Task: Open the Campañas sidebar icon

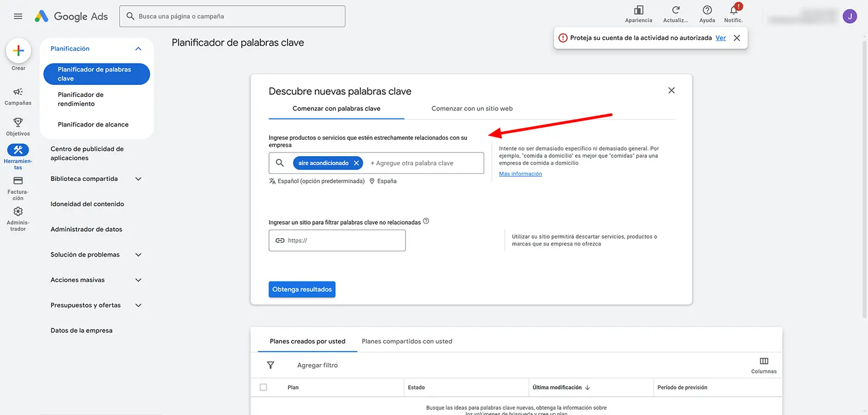Action: [x=18, y=92]
